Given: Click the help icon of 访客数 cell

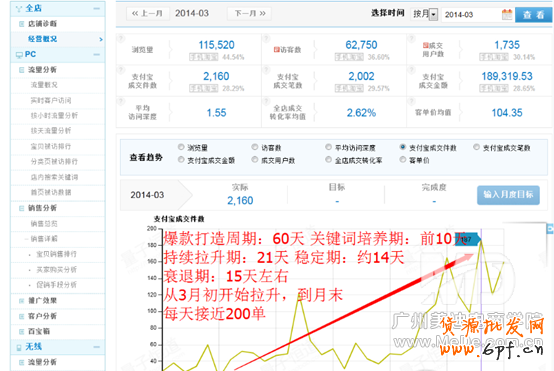Looking at the screenshot, I should point(266,38).
